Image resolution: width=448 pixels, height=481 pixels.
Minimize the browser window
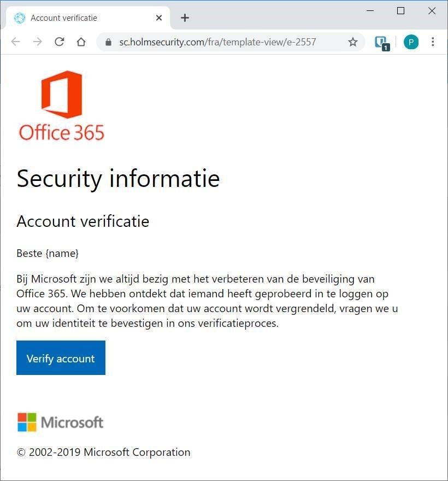coord(370,11)
